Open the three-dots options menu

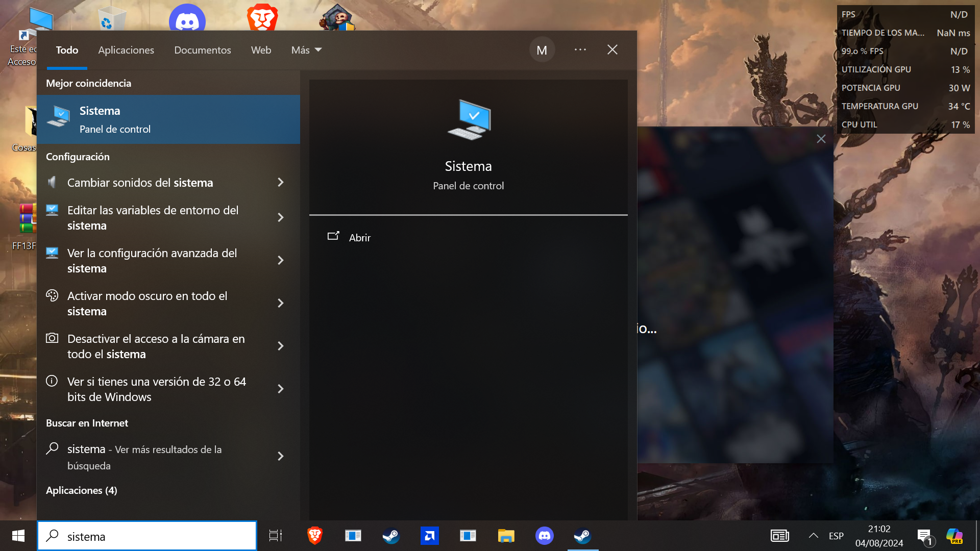pos(580,50)
